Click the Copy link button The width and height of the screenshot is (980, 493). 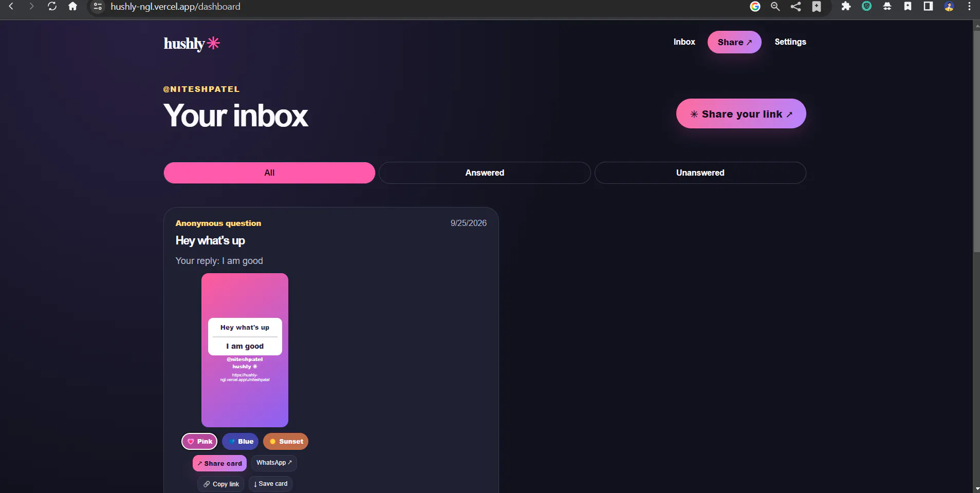tap(220, 484)
